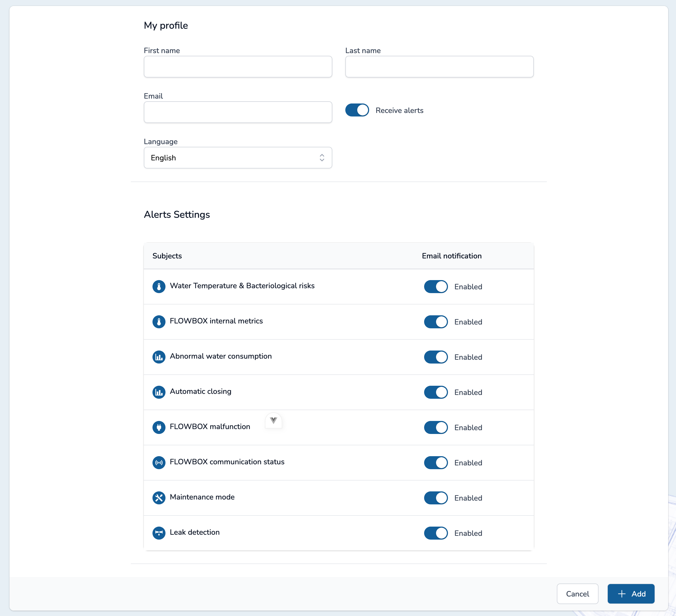Open the Language dropdown
The image size is (676, 616).
[238, 158]
